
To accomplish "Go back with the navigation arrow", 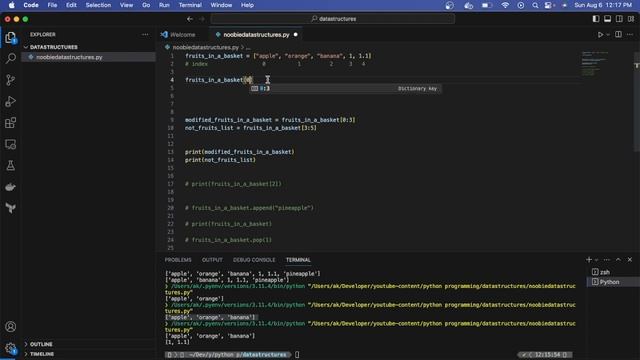I will point(190,19).
